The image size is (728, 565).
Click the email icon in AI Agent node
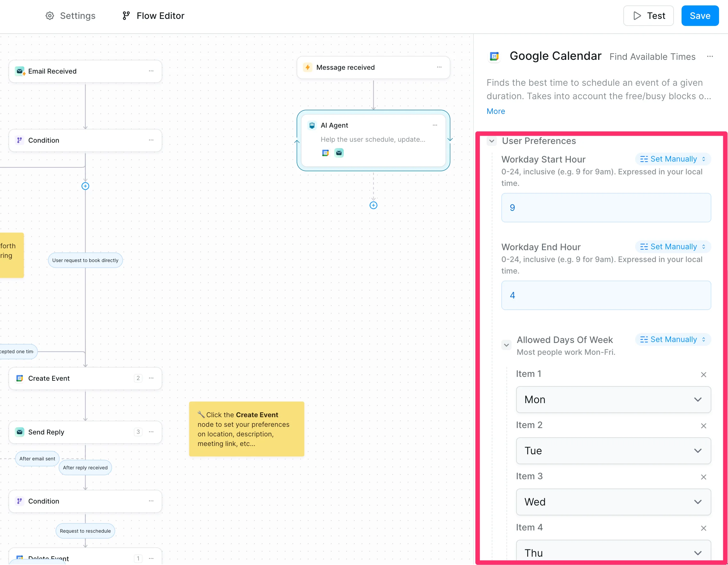pyautogui.click(x=339, y=153)
